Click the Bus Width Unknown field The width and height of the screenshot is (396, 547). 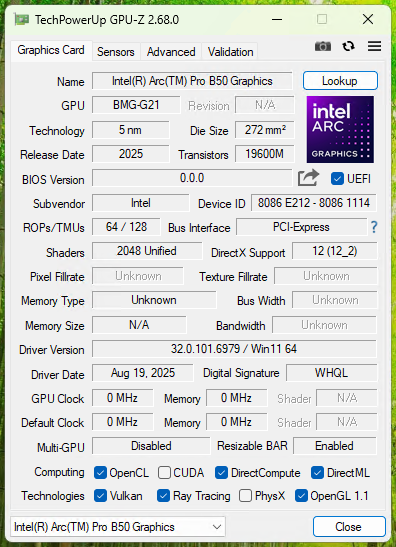tap(335, 300)
